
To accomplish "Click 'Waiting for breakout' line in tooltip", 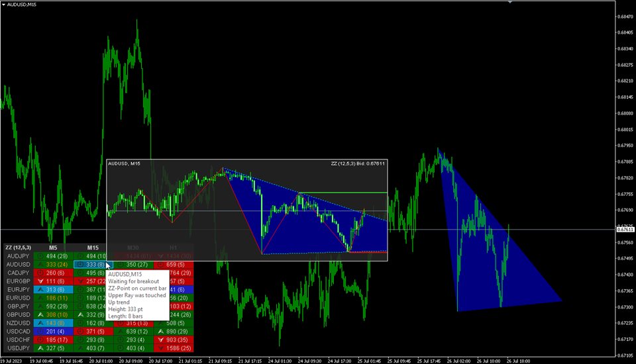I will 133,281.
